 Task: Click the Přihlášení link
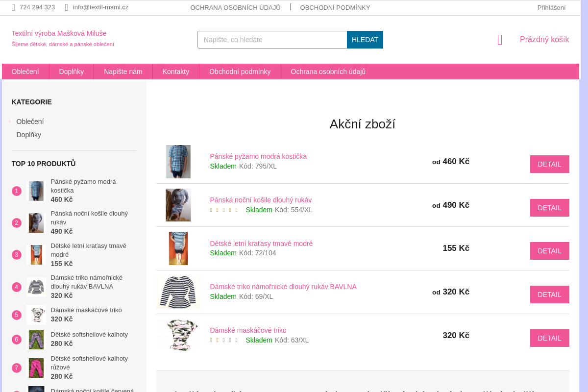click(x=551, y=7)
